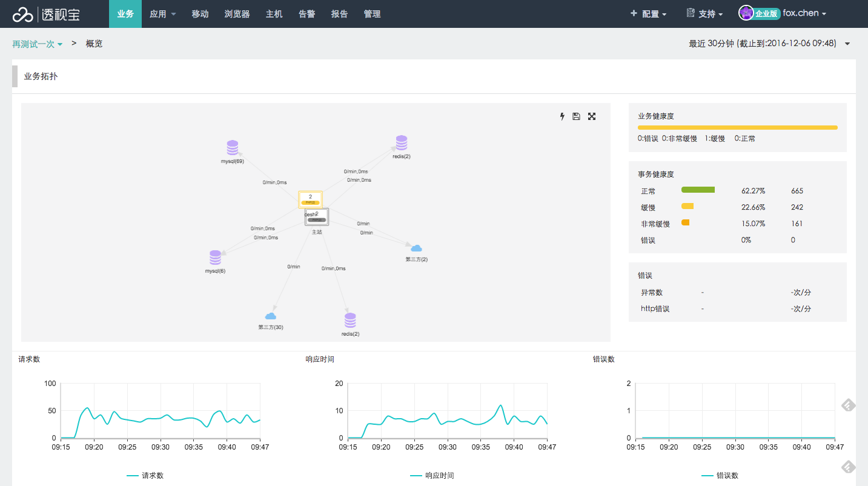Click the 透视宝 logo icon

[22, 14]
